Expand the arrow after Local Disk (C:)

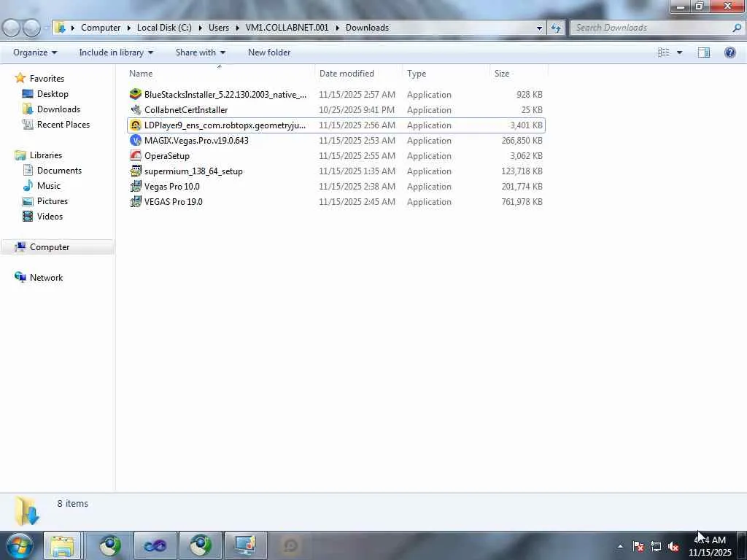click(x=200, y=28)
